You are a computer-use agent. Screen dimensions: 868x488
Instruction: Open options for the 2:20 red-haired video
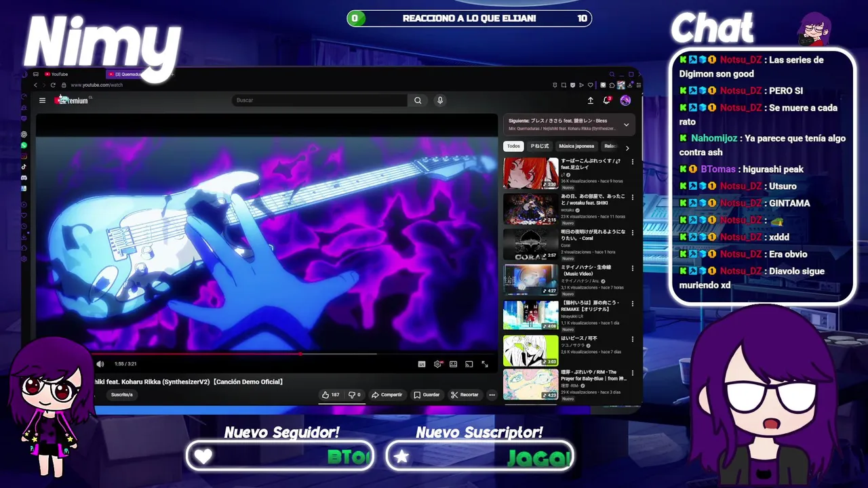[x=633, y=162]
